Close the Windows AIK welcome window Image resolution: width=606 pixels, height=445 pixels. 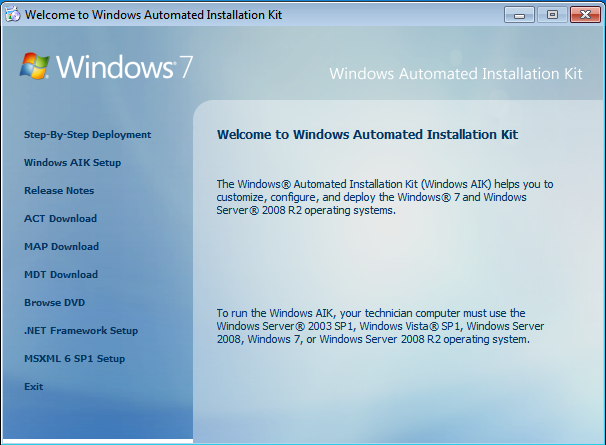585,15
